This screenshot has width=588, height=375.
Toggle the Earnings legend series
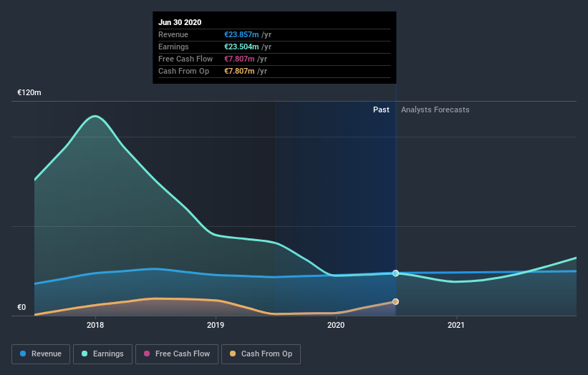pos(102,354)
